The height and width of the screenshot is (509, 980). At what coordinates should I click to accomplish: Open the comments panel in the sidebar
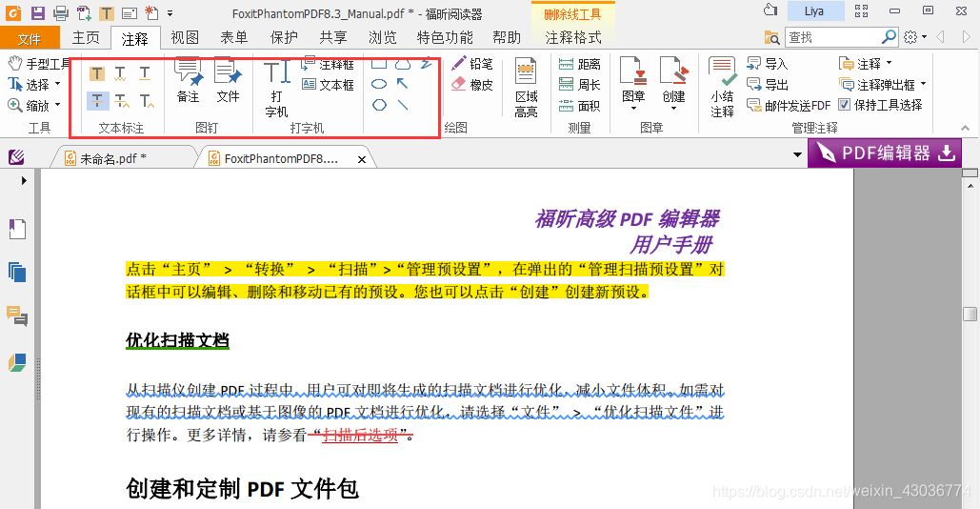coord(17,316)
